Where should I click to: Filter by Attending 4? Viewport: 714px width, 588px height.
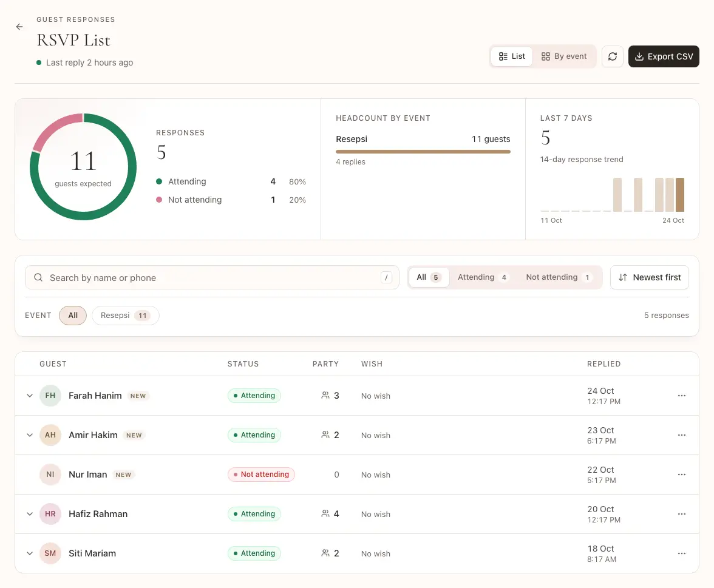click(483, 277)
